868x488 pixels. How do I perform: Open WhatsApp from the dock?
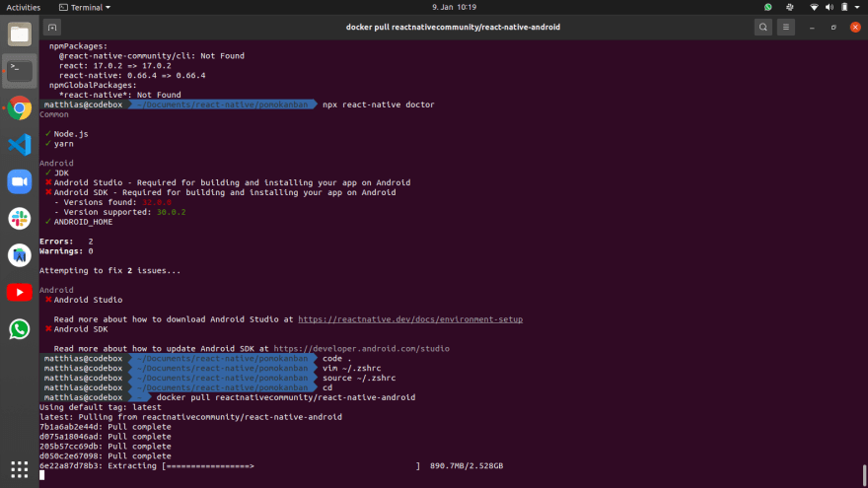(20, 329)
